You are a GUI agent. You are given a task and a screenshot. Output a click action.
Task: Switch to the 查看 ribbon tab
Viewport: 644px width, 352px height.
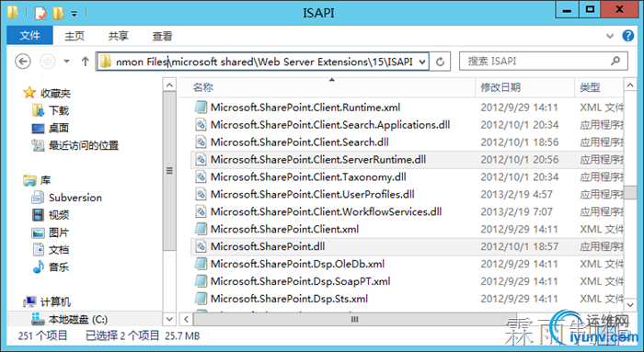[x=162, y=36]
